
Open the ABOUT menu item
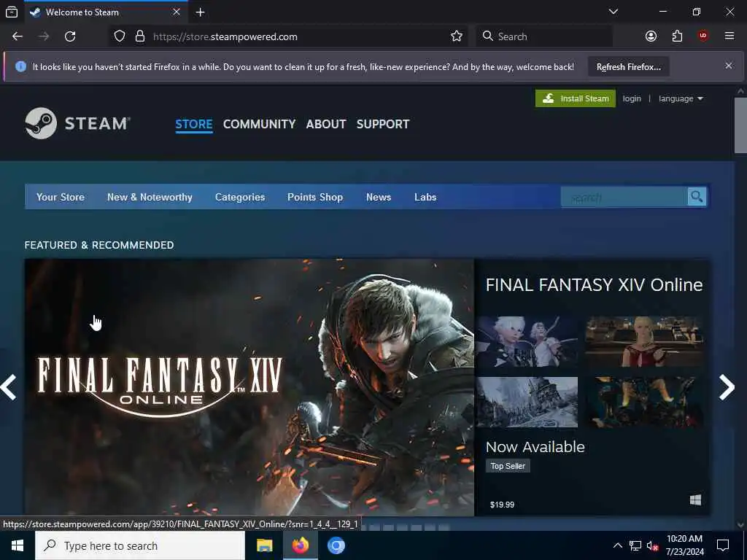[326, 124]
